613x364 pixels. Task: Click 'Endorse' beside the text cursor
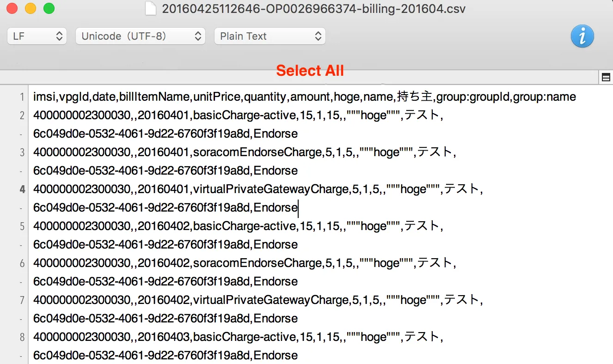click(276, 208)
